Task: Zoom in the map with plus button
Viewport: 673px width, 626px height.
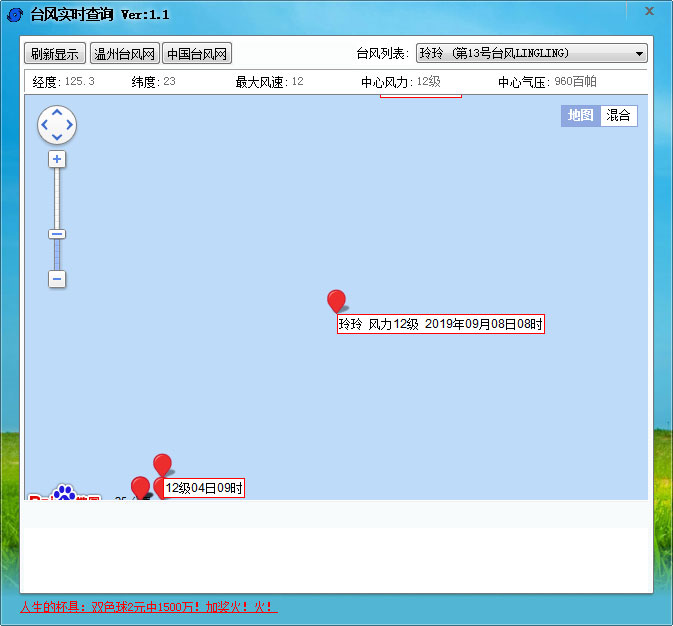Action: click(x=57, y=159)
